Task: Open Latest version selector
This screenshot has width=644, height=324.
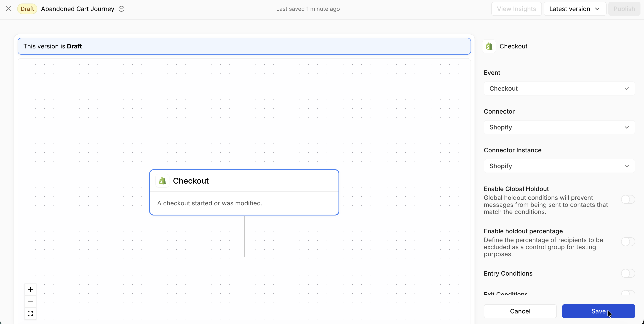Action: pos(574,9)
